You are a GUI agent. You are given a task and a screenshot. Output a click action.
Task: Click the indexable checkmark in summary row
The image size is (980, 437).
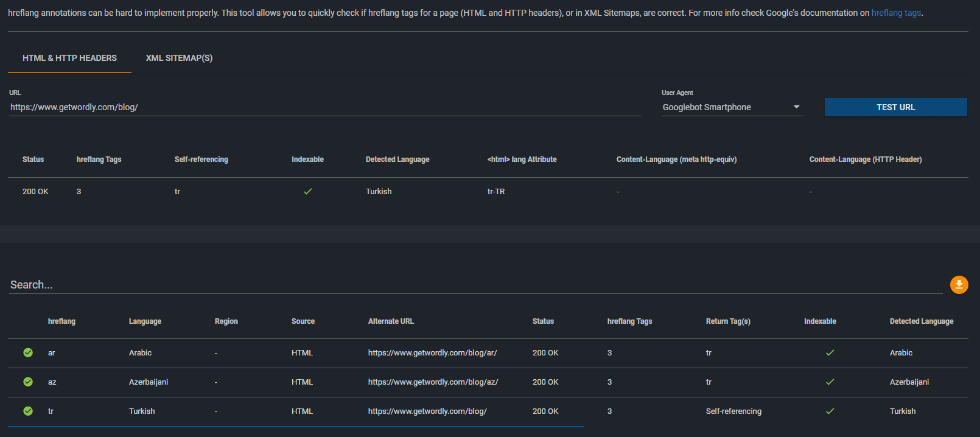(308, 191)
